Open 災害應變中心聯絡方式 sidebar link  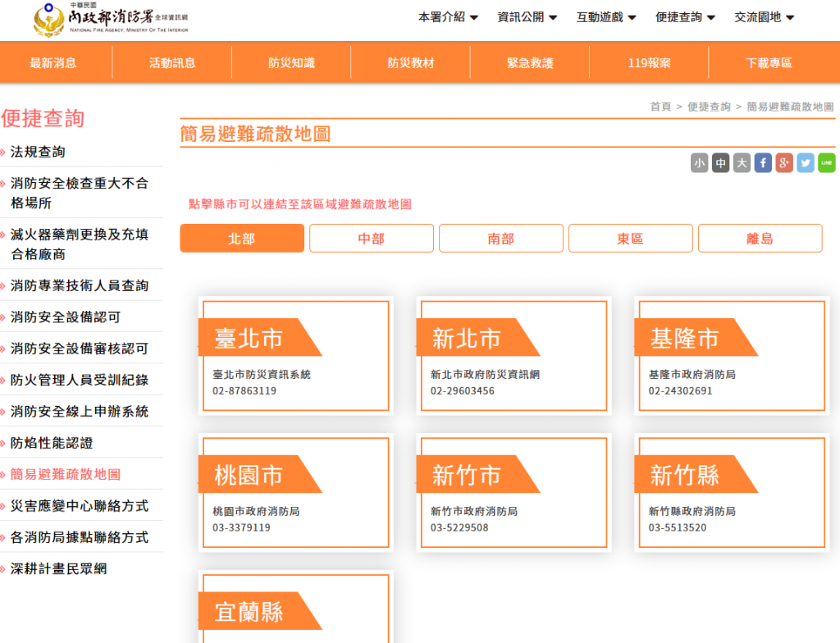click(x=80, y=506)
